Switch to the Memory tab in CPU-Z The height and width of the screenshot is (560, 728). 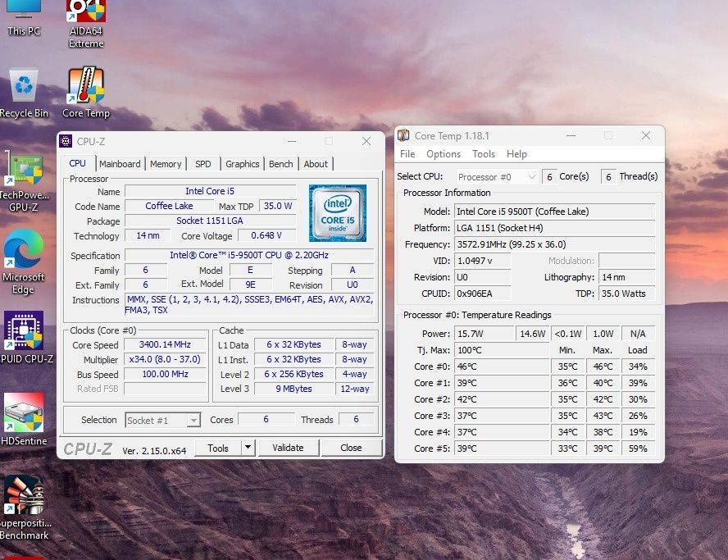point(166,164)
